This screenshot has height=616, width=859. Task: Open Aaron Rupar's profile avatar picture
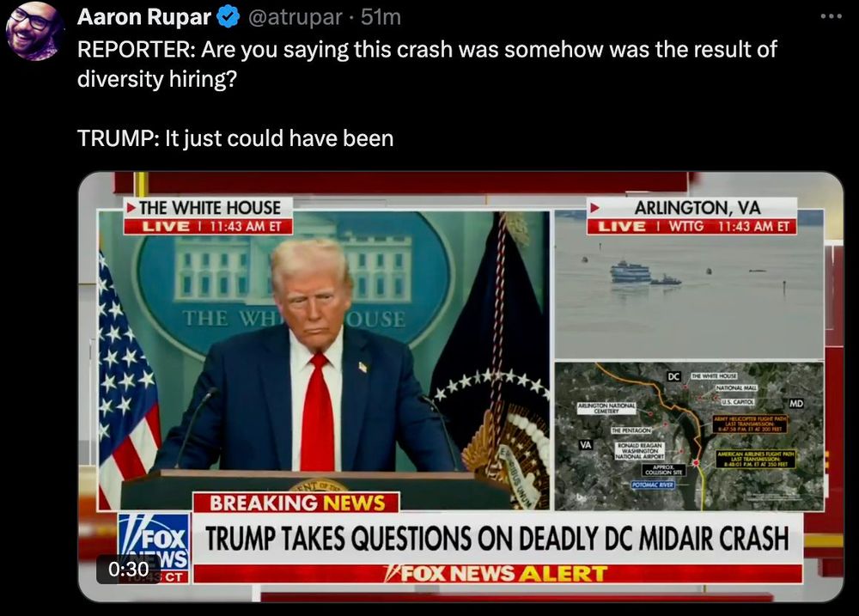click(35, 31)
